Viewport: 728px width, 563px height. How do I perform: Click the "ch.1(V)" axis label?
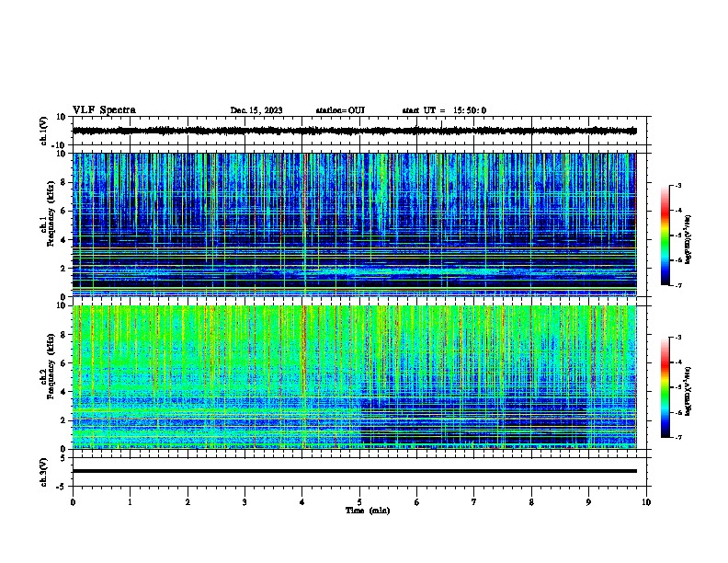pos(44,131)
